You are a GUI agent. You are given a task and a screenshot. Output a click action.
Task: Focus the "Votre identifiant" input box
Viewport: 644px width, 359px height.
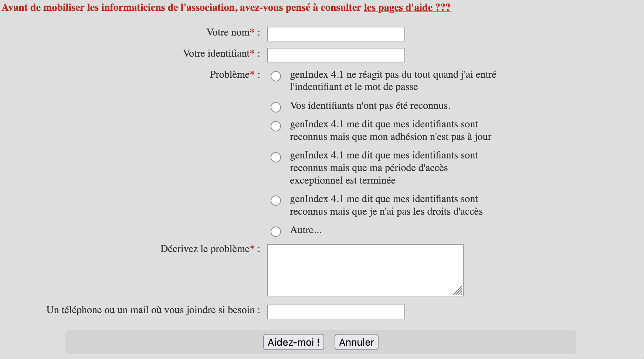(336, 55)
